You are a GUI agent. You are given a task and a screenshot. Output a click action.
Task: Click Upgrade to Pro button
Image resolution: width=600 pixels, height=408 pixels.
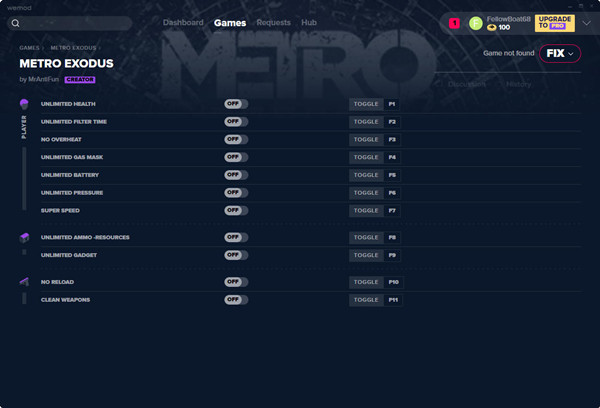pyautogui.click(x=554, y=23)
